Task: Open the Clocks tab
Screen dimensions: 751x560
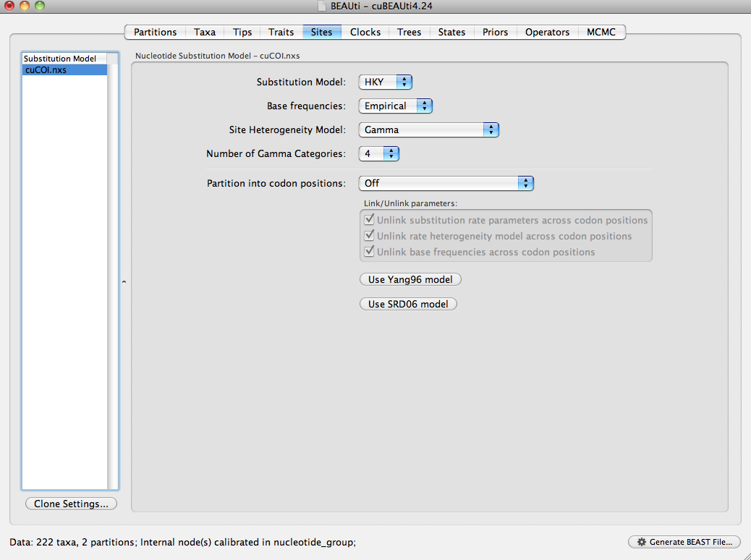Action: point(365,32)
